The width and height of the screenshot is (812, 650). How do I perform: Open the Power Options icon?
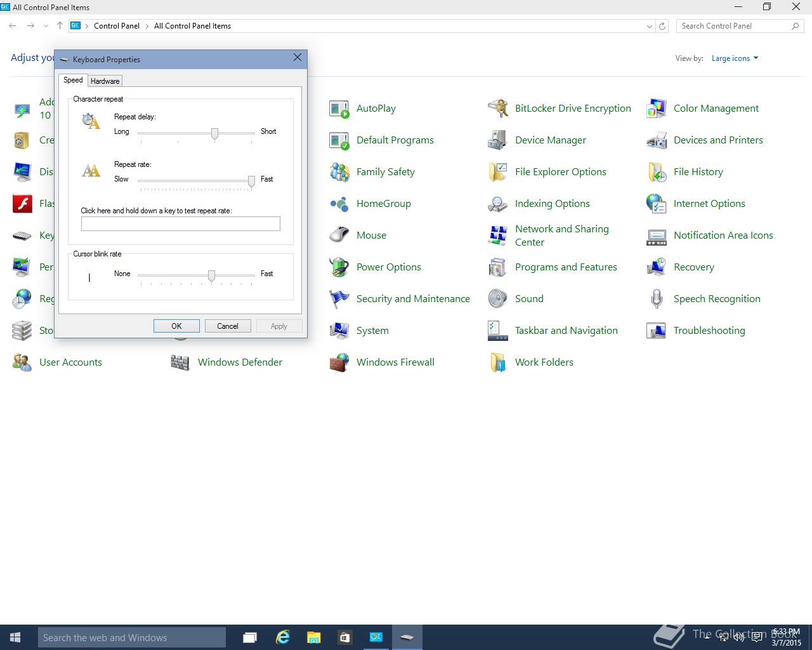(x=339, y=267)
